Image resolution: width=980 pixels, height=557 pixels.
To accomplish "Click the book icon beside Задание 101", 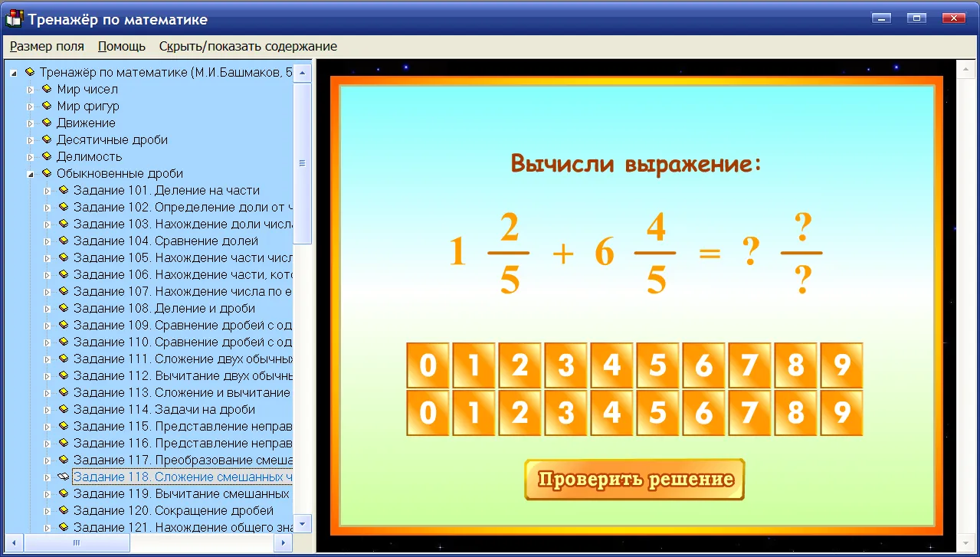I will tap(64, 190).
